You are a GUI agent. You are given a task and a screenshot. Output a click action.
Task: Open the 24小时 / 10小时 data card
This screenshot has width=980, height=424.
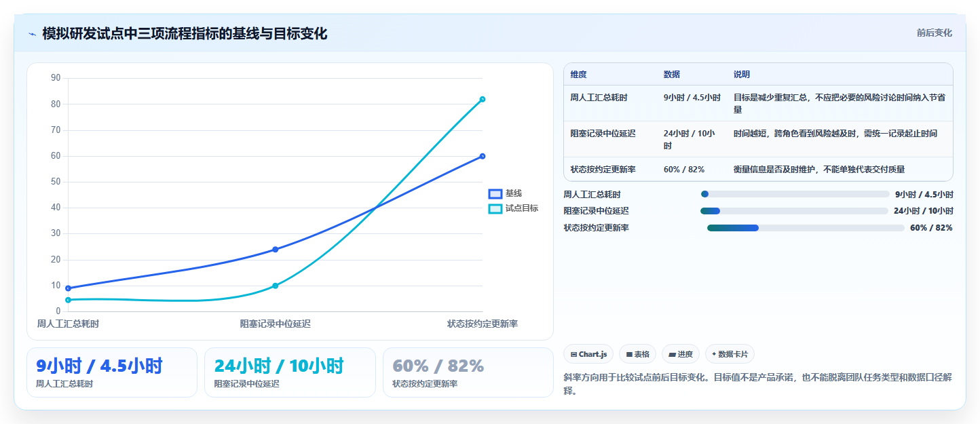(x=290, y=372)
